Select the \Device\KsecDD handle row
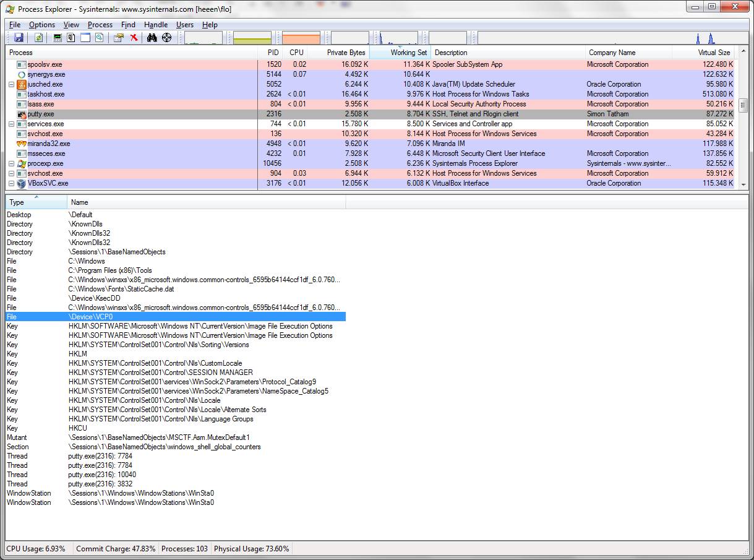Screen dimensions: 754x560 coord(176,298)
